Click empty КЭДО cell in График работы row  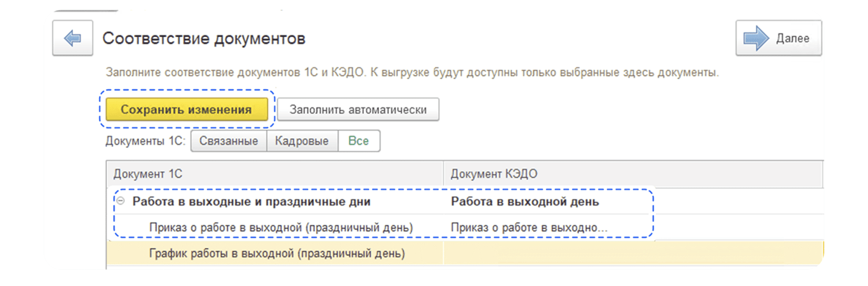pos(633,253)
